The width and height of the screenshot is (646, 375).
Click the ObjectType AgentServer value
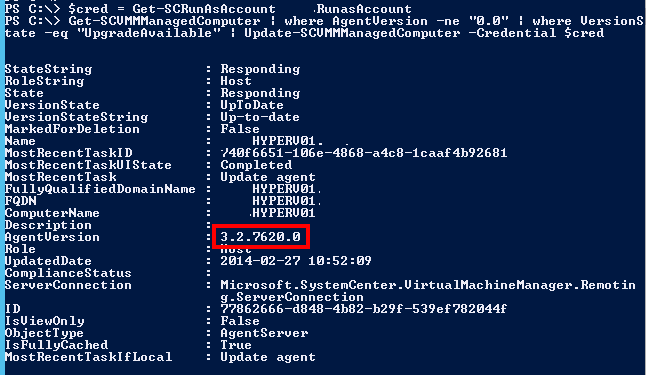pyautogui.click(x=264, y=333)
